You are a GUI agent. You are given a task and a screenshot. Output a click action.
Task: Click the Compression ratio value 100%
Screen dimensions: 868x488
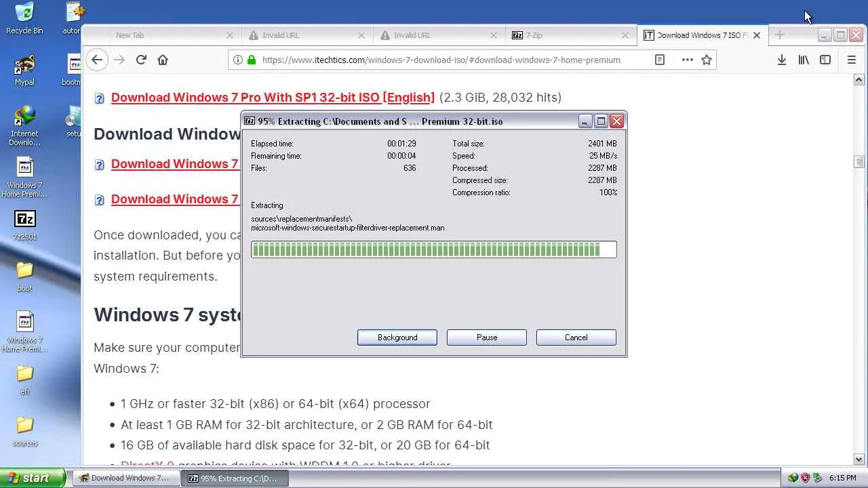(608, 192)
